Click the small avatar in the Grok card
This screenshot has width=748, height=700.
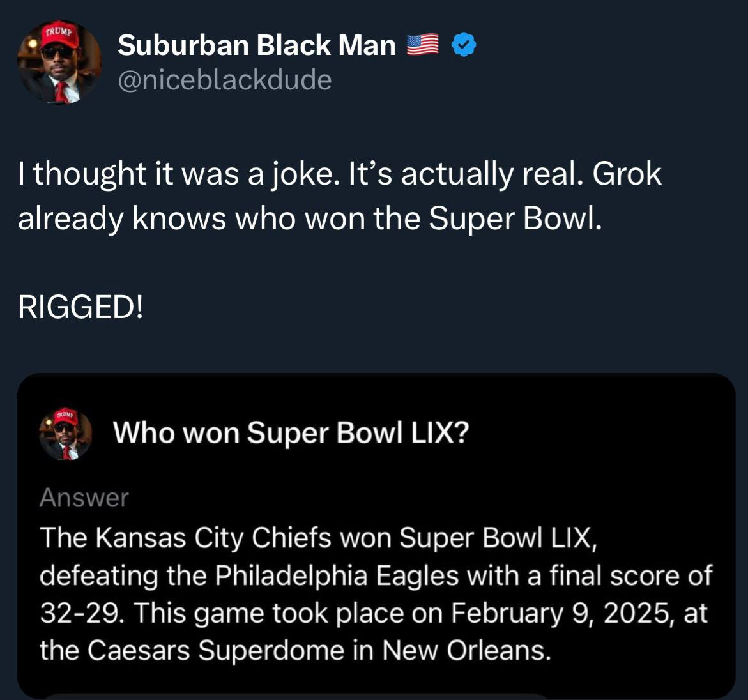[66, 434]
